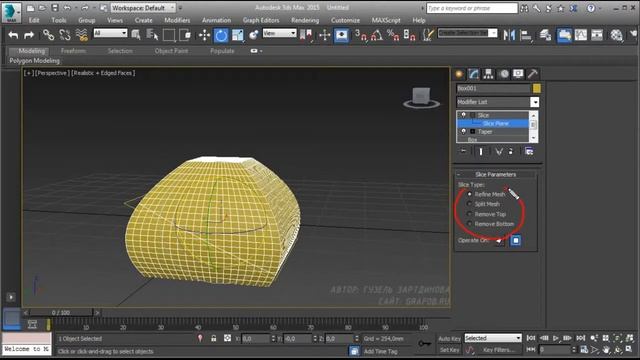The image size is (640, 360).
Task: Toggle Operate On polygons button
Action: point(516,240)
